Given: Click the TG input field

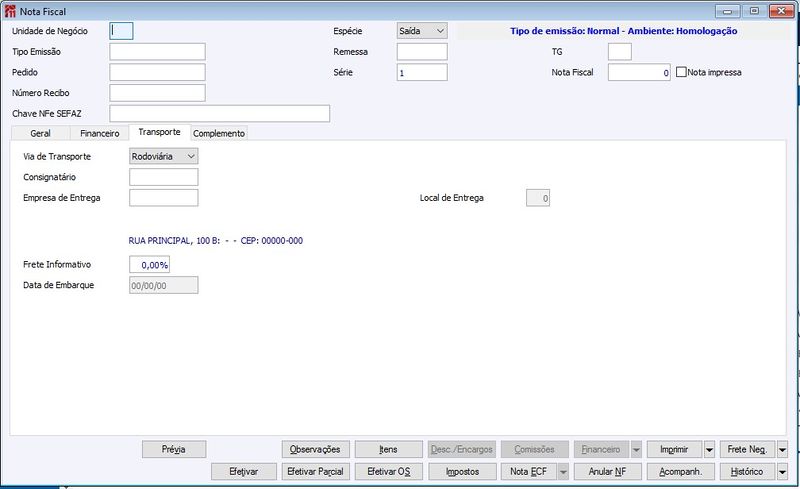Looking at the screenshot, I should pyautogui.click(x=620, y=52).
